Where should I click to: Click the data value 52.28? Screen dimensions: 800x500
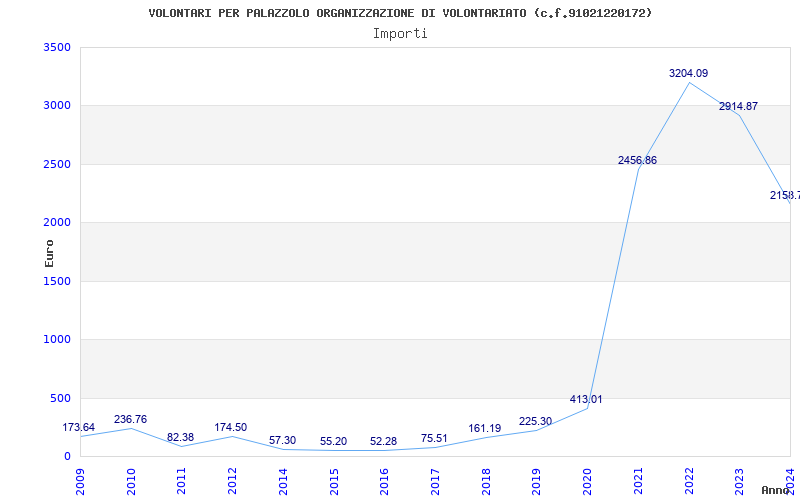383,441
